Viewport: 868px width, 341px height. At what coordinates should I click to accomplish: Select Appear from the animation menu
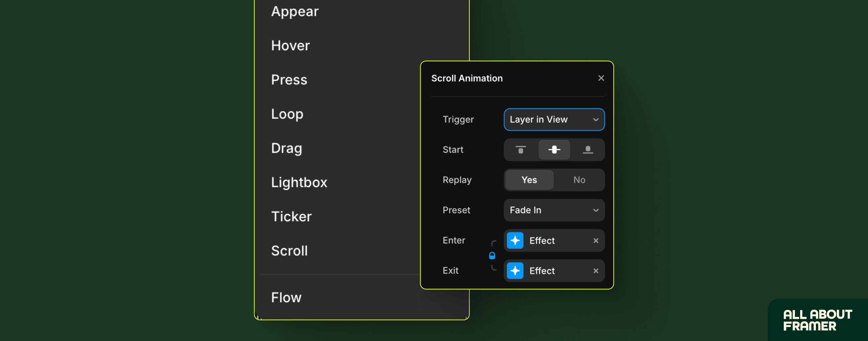[x=295, y=11]
